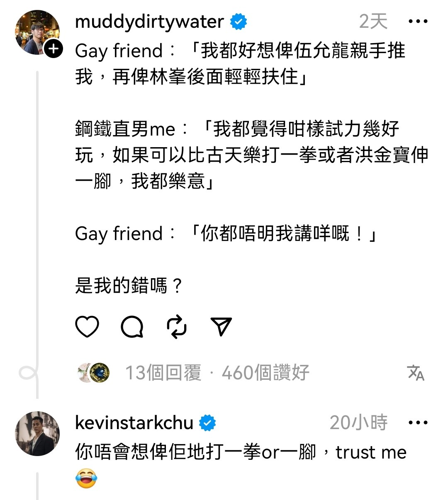Share the post via the paper plane icon

[x=221, y=327]
